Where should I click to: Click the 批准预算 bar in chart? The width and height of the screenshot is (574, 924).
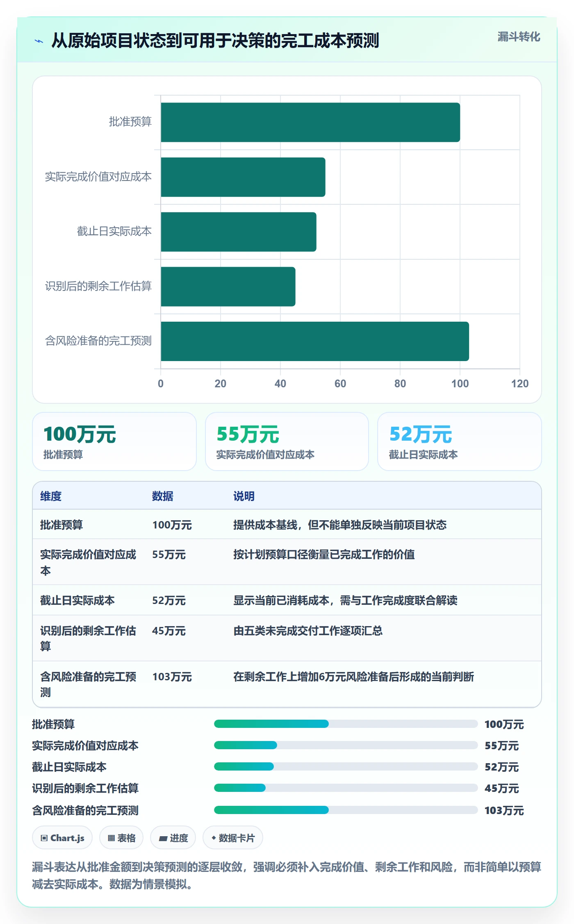tap(310, 122)
